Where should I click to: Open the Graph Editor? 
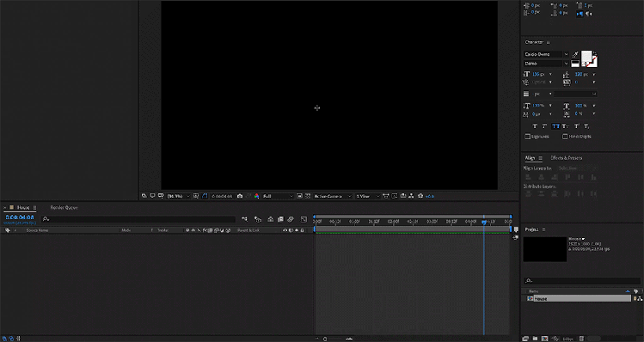coord(304,219)
